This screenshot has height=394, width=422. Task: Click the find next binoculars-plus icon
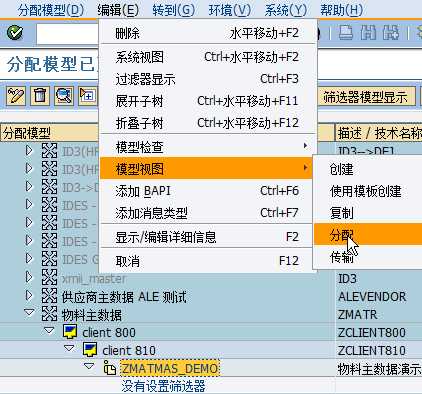pyautogui.click(x=391, y=33)
